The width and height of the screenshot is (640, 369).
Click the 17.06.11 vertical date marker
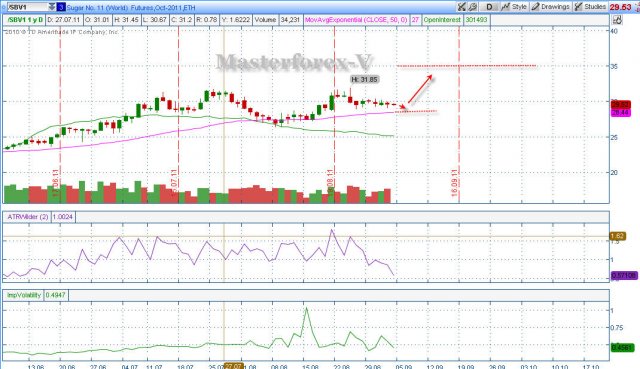pyautogui.click(x=56, y=183)
